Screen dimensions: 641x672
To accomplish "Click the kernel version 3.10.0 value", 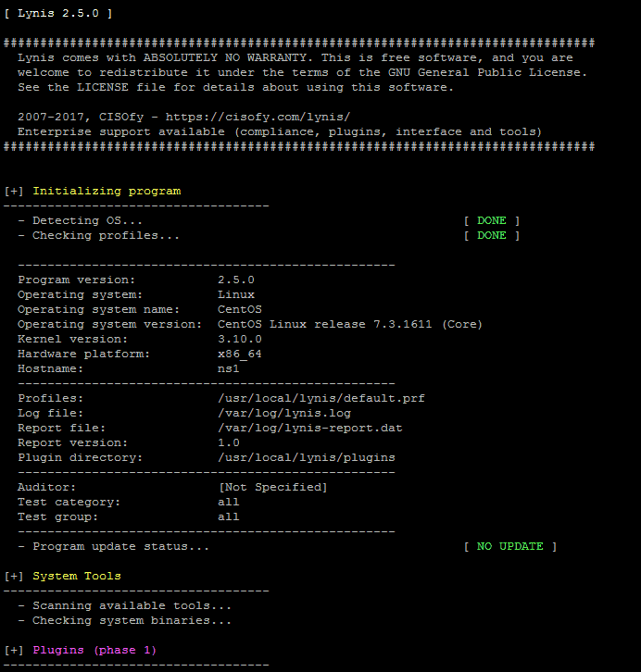I will (240, 339).
